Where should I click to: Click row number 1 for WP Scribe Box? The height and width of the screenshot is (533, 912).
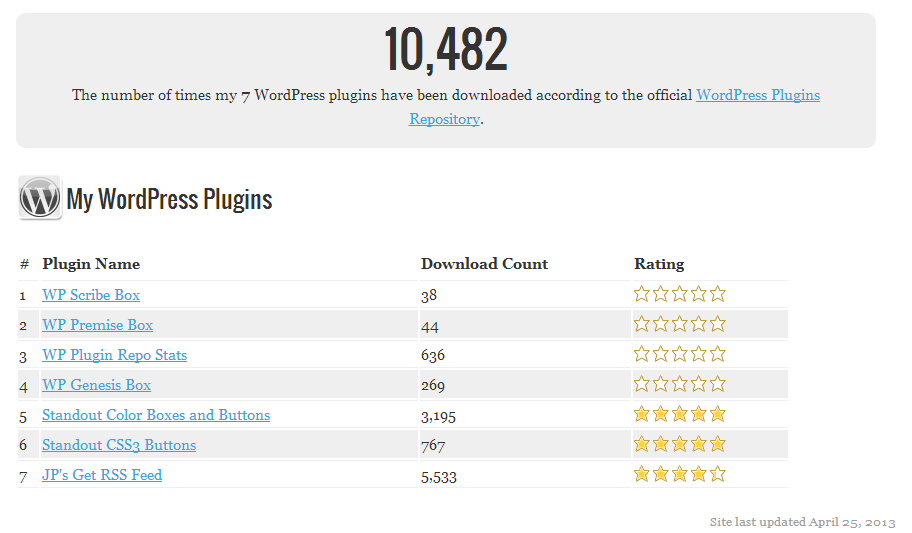point(23,296)
